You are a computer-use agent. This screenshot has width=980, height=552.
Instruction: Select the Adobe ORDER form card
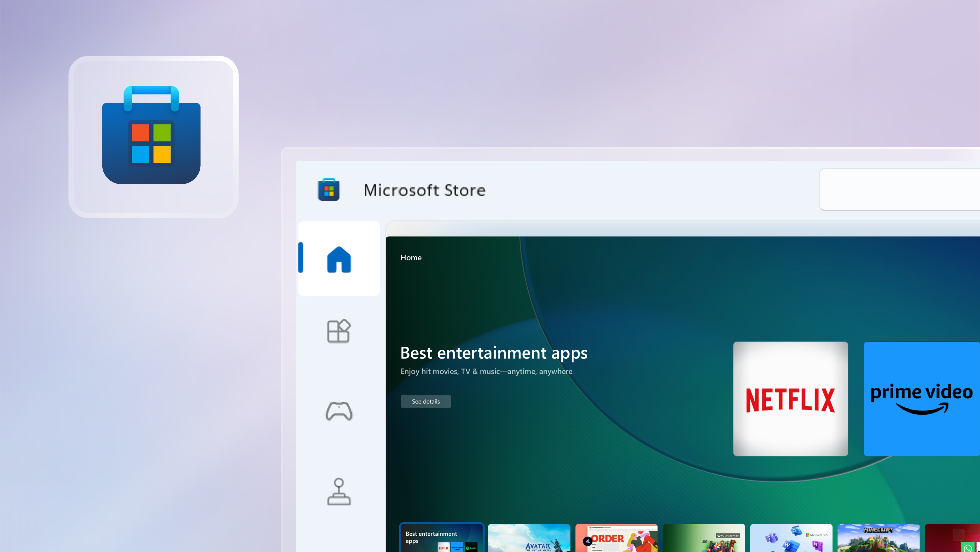[616, 537]
